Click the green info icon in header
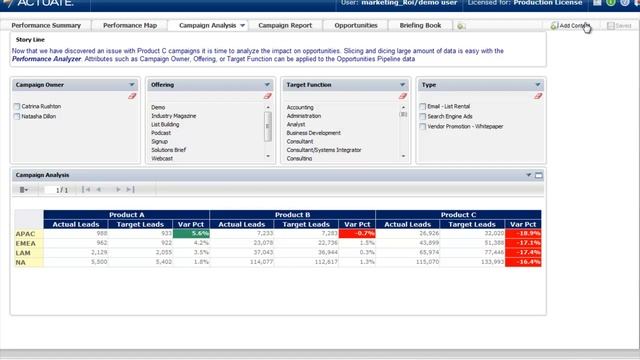The width and height of the screenshot is (640, 360). pos(611,2)
